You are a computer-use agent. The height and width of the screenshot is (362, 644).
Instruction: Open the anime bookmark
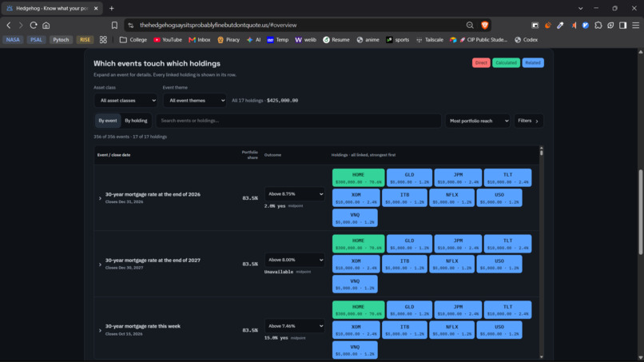click(x=368, y=40)
